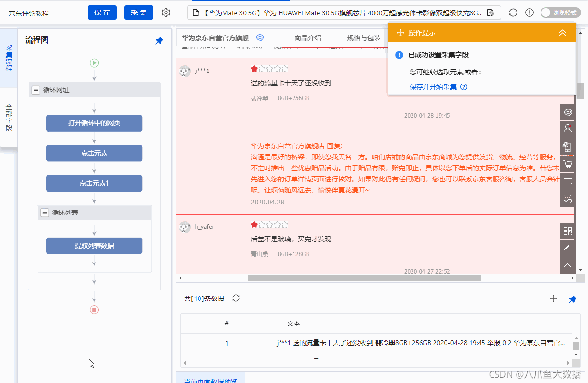Open JD sidebar message bubble icon
Viewport: 588px width, 383px height.
click(568, 198)
